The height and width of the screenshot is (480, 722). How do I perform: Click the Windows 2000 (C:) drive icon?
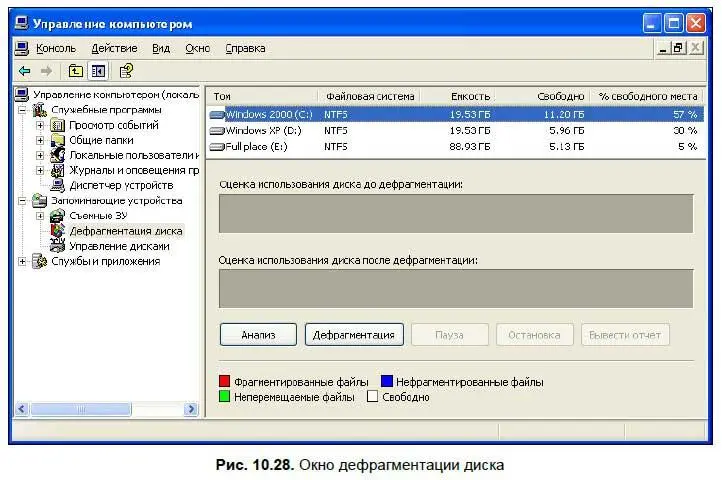[217, 114]
